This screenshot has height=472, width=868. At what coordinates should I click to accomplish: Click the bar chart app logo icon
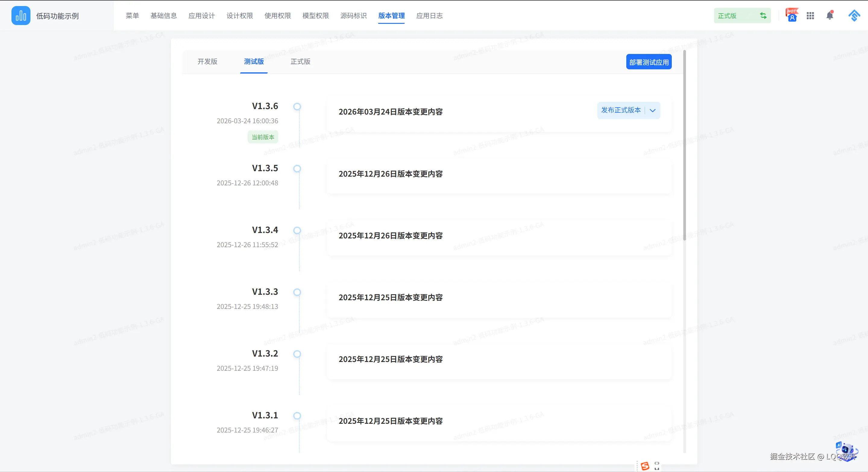[20, 15]
